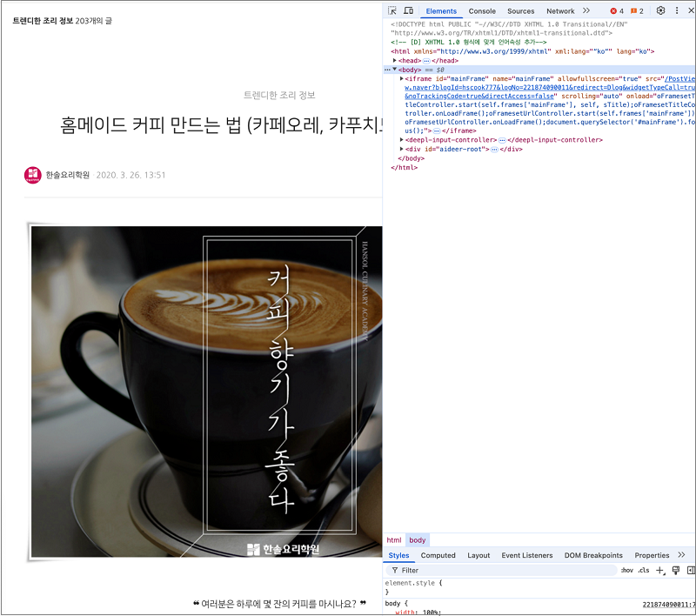Select the html breadcrumb item
696x616 pixels.
click(394, 540)
